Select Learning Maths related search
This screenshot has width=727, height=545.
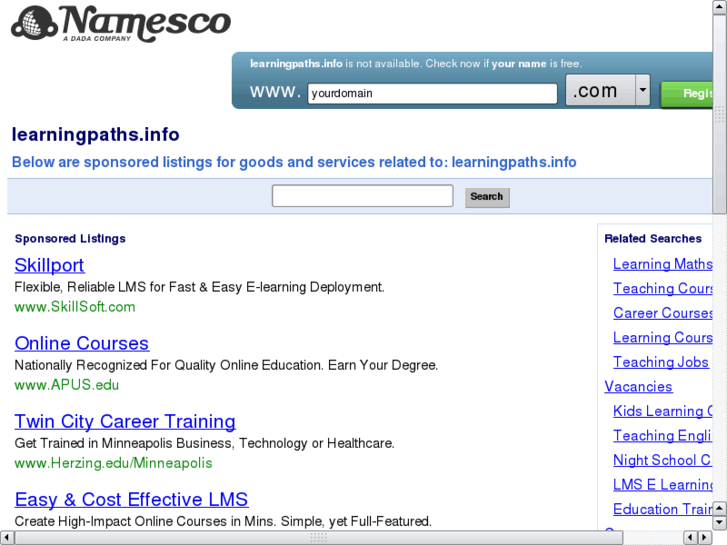(x=663, y=264)
